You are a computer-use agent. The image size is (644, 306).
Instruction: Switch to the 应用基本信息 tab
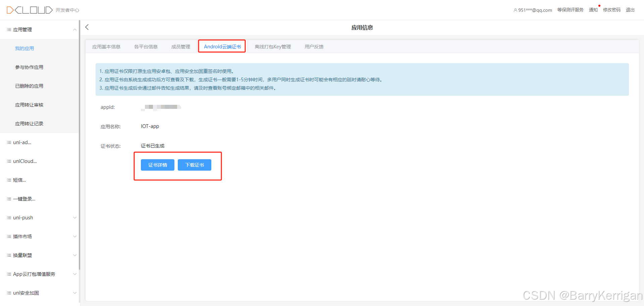[x=106, y=46]
